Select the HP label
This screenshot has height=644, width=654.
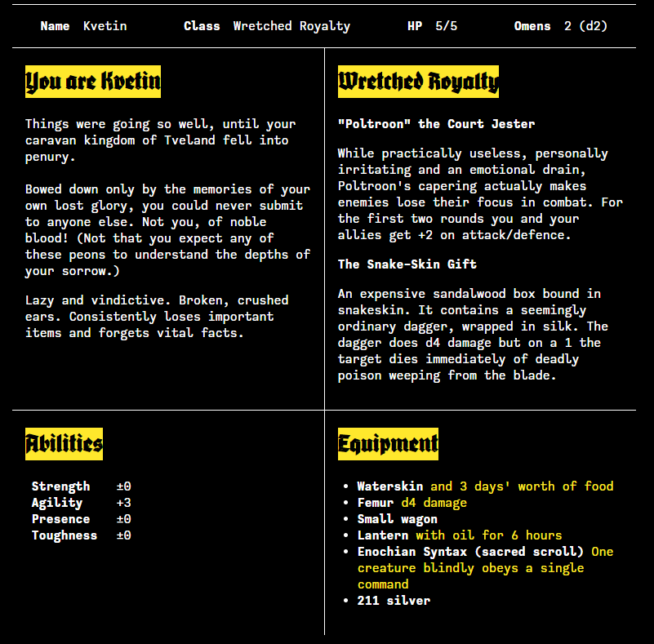(x=415, y=26)
